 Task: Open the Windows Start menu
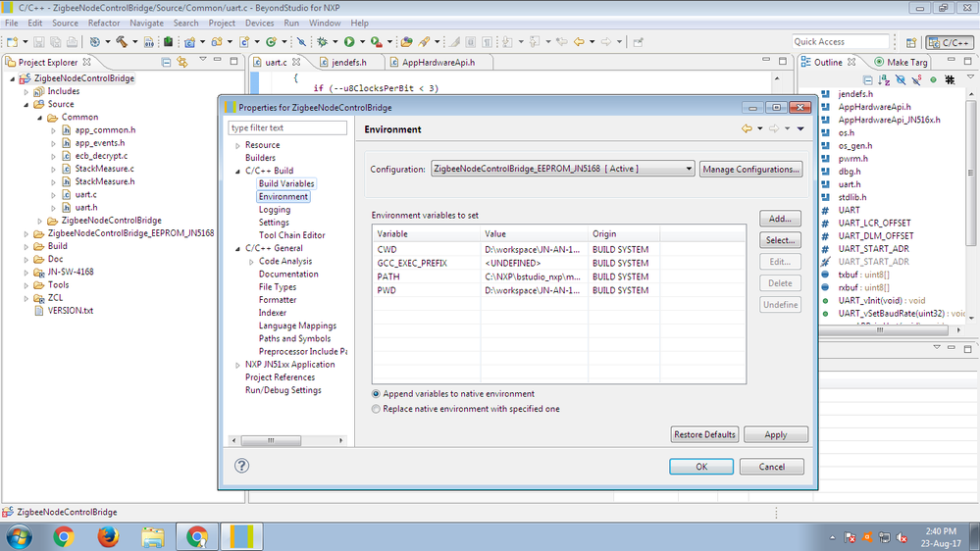click(x=20, y=536)
